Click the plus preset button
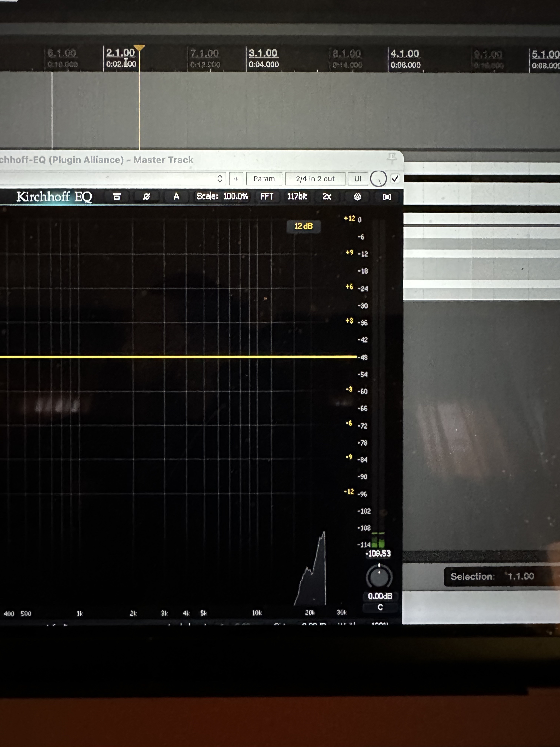Screen dimensions: 560x747 (236, 179)
